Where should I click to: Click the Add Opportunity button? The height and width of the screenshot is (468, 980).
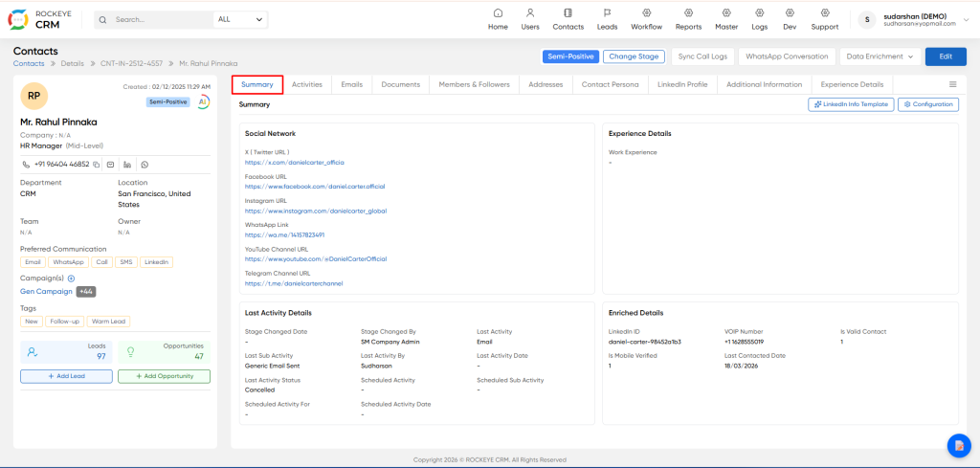point(164,376)
